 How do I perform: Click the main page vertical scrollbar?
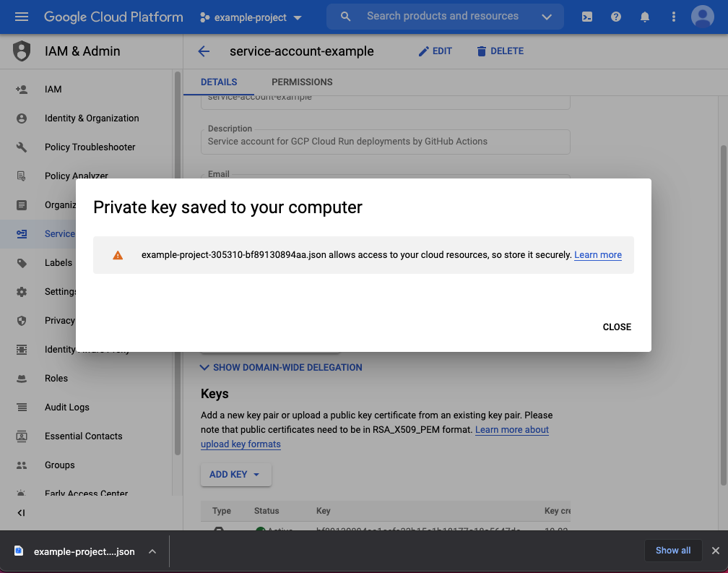pyautogui.click(x=724, y=316)
